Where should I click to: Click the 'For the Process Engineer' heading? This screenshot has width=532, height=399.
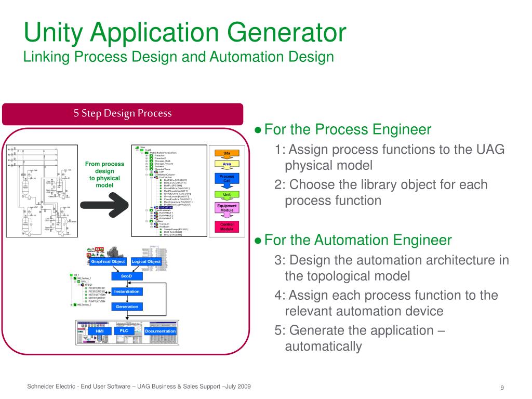pyautogui.click(x=348, y=129)
